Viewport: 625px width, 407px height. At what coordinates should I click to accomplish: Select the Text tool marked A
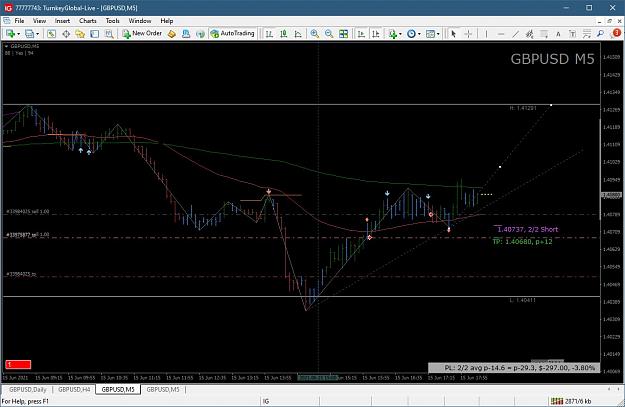[x=558, y=34]
